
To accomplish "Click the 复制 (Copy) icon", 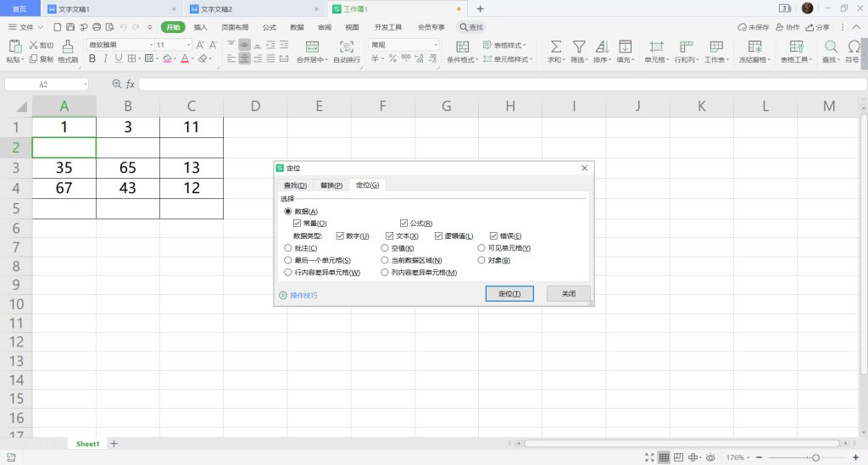I will tap(33, 58).
